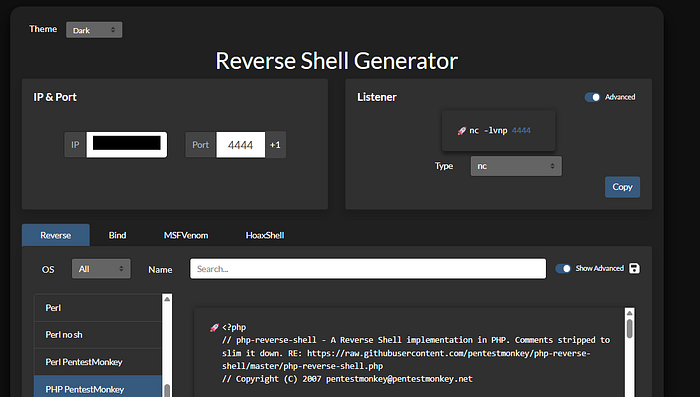Viewport: 700px width, 397px height.
Task: Click the rocket icon beside nc listener command
Action: tap(462, 131)
